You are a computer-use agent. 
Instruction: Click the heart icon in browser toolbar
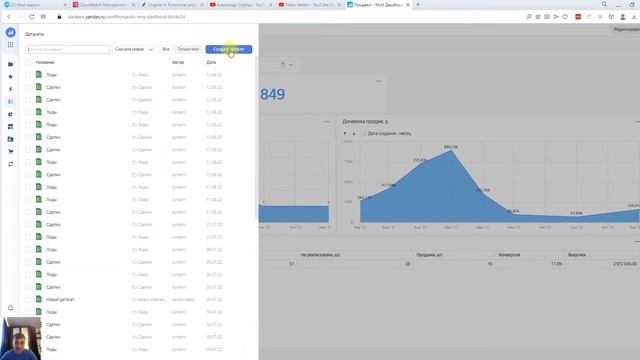(565, 17)
